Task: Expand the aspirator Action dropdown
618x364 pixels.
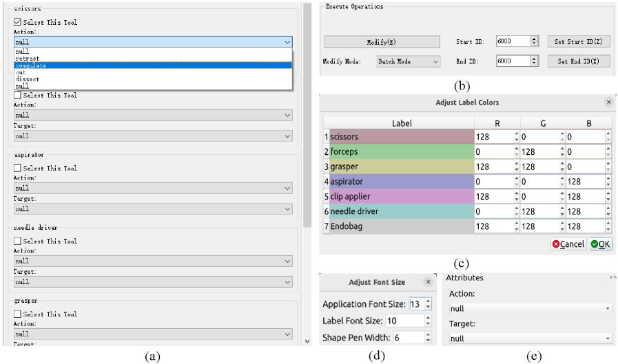Action: 153,188
